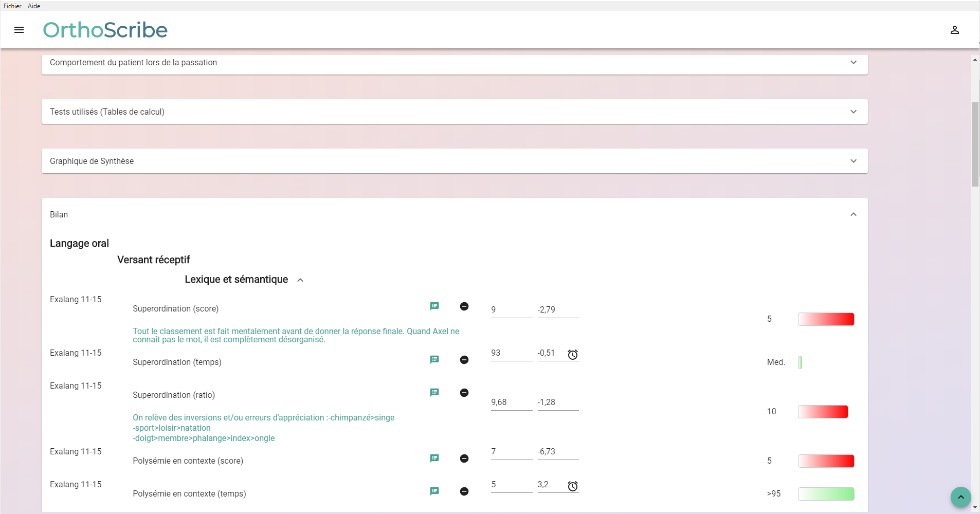Expand the Tests utilisés (Tables de calcul) panel
Screen dimensions: 980x514
pyautogui.click(x=853, y=112)
